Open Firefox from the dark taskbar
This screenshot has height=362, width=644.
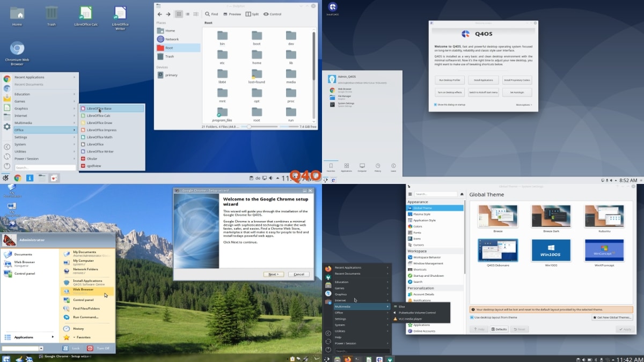(x=348, y=359)
